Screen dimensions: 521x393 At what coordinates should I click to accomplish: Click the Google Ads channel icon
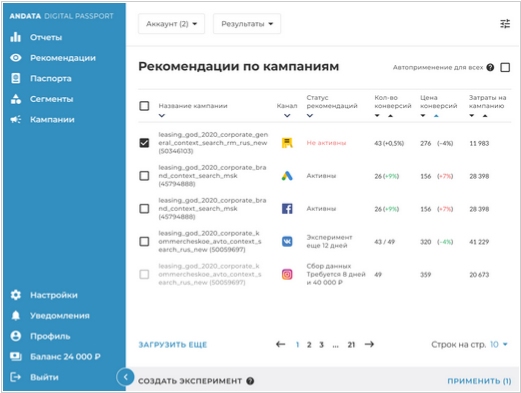tap(287, 176)
